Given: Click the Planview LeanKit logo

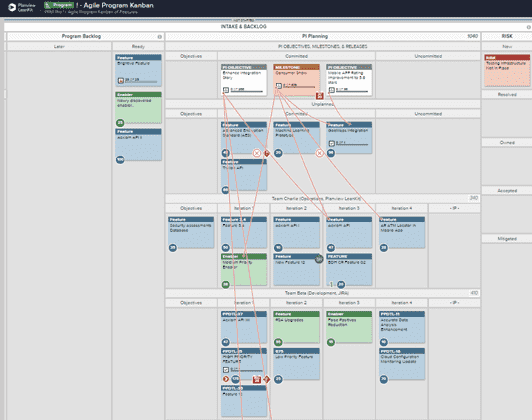Looking at the screenshot, I should coord(22,7).
